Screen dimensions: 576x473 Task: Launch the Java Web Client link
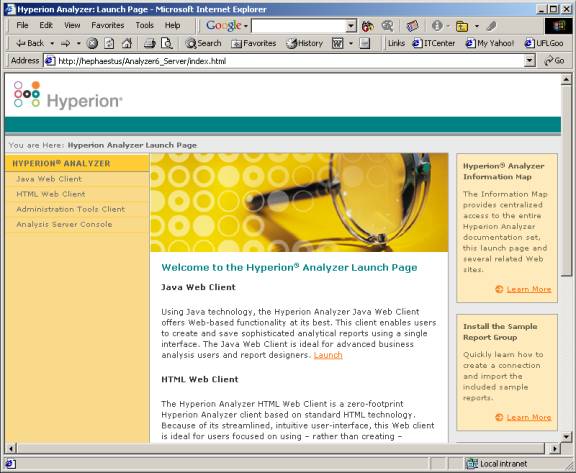coord(328,355)
